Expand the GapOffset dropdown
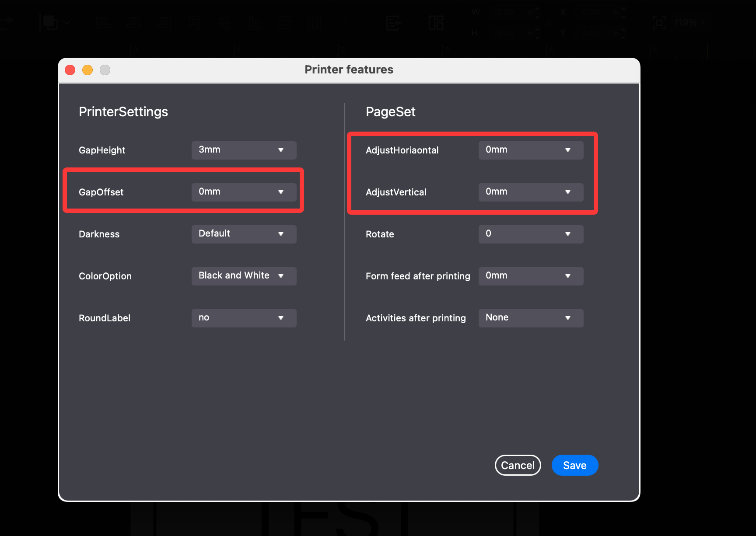Screen dimensions: 756x536 [x=244, y=192]
